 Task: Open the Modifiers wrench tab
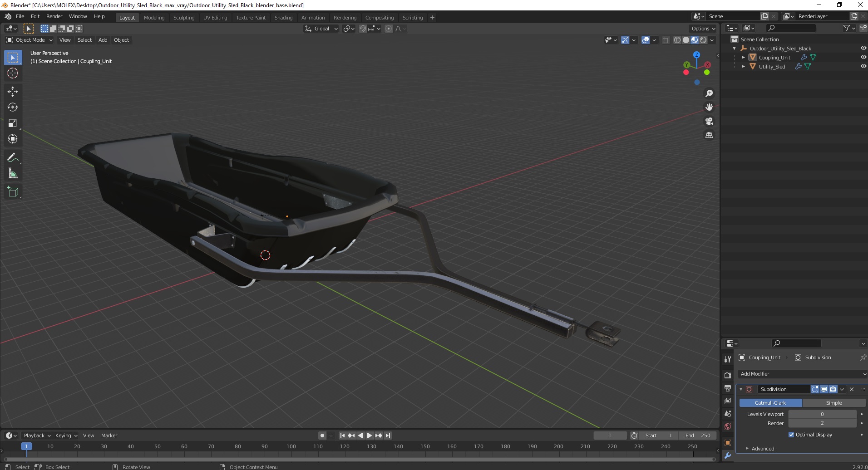[728, 455]
